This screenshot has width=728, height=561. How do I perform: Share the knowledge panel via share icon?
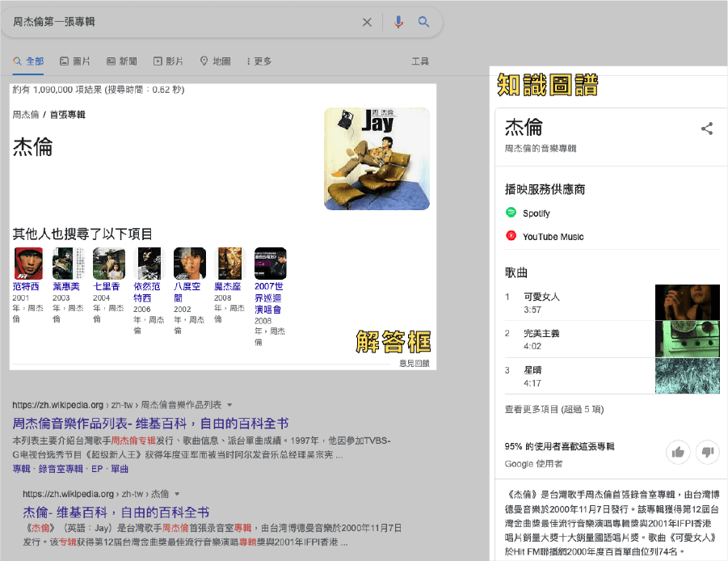tap(707, 129)
